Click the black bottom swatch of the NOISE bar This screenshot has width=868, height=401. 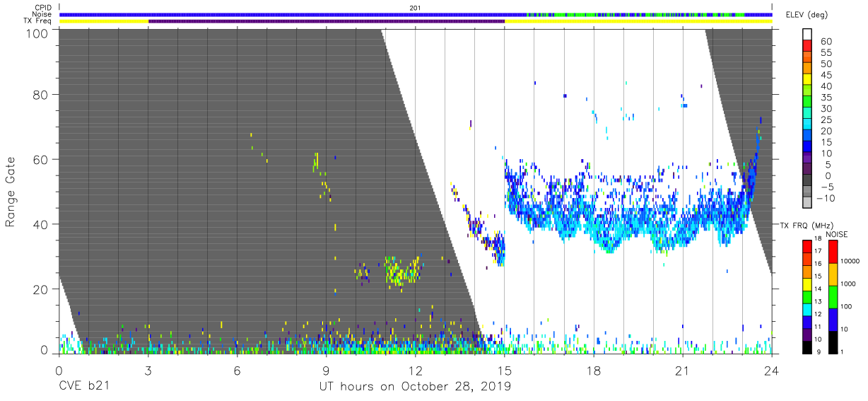pyautogui.click(x=833, y=342)
